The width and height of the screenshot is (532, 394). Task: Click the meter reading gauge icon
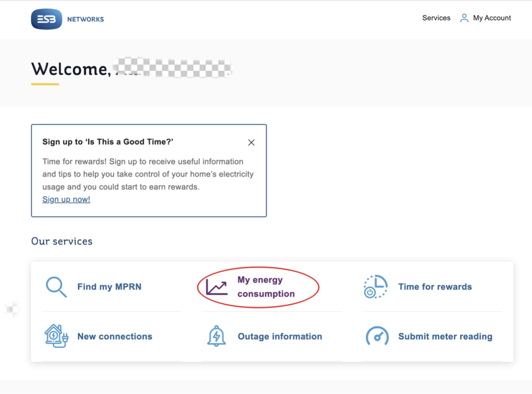[x=377, y=336]
